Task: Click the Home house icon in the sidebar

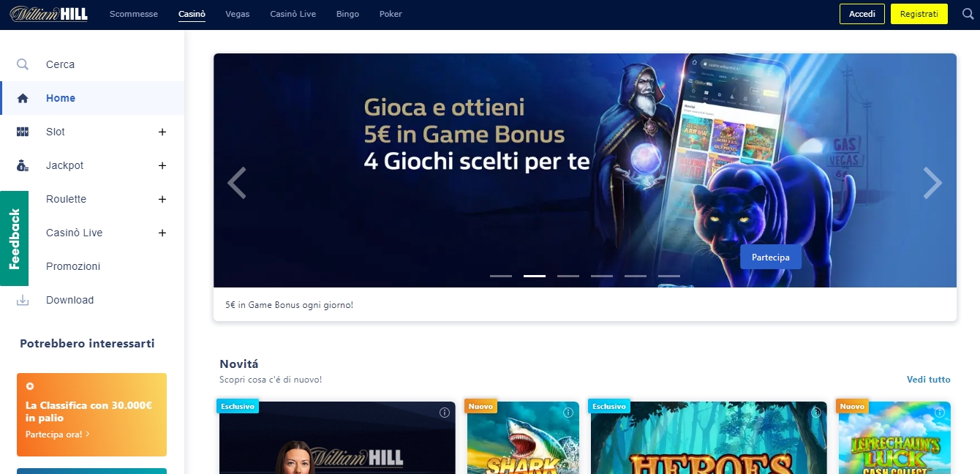Action: 23,98
